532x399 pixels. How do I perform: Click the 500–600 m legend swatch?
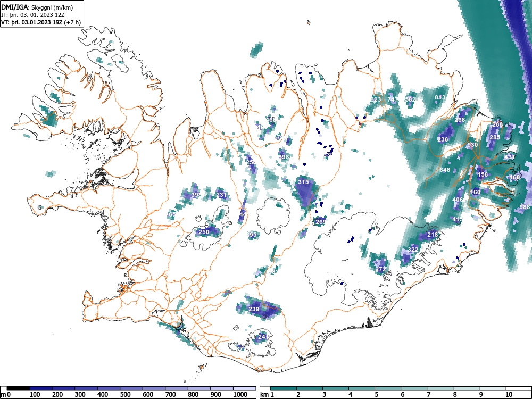pos(131,388)
